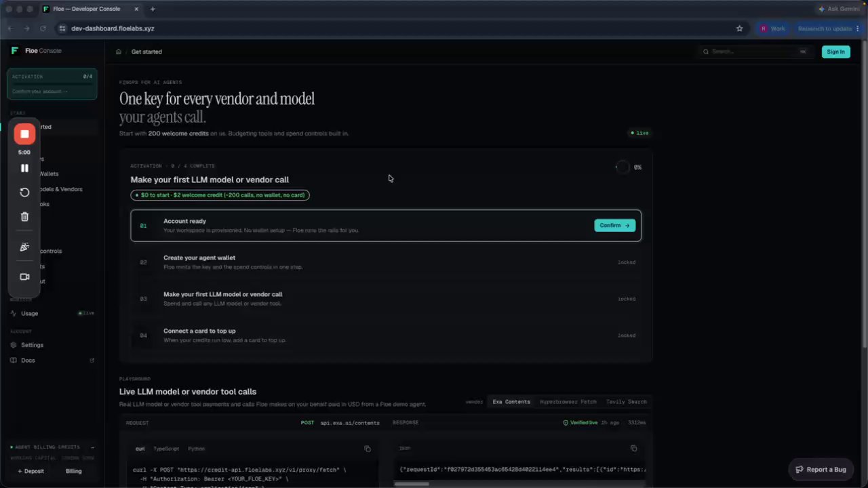Copy the JSON response output

coord(633,448)
